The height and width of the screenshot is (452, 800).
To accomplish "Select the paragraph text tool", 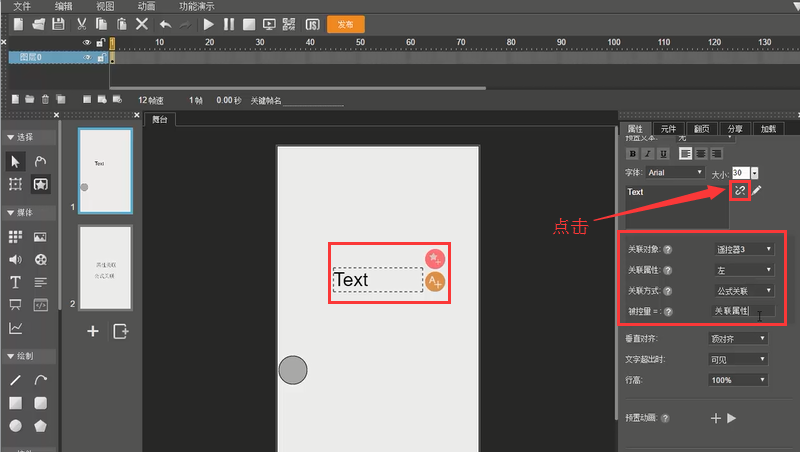I will (x=40, y=282).
